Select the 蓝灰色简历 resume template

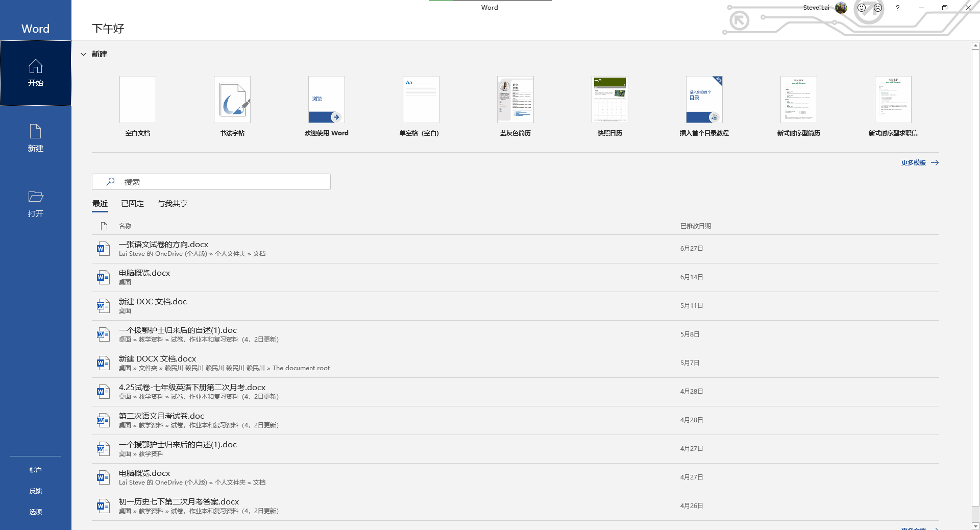tap(516, 106)
